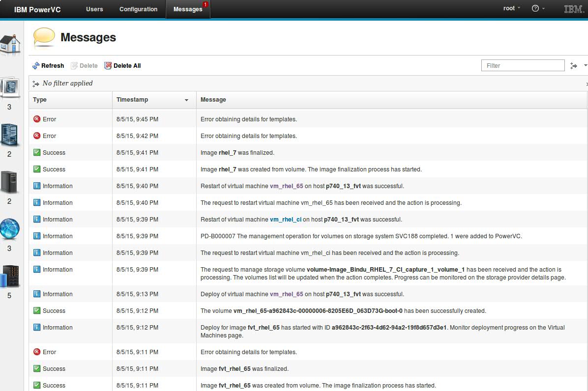Select the Messages tab in top bar
This screenshot has width=588, height=391.
[188, 9]
